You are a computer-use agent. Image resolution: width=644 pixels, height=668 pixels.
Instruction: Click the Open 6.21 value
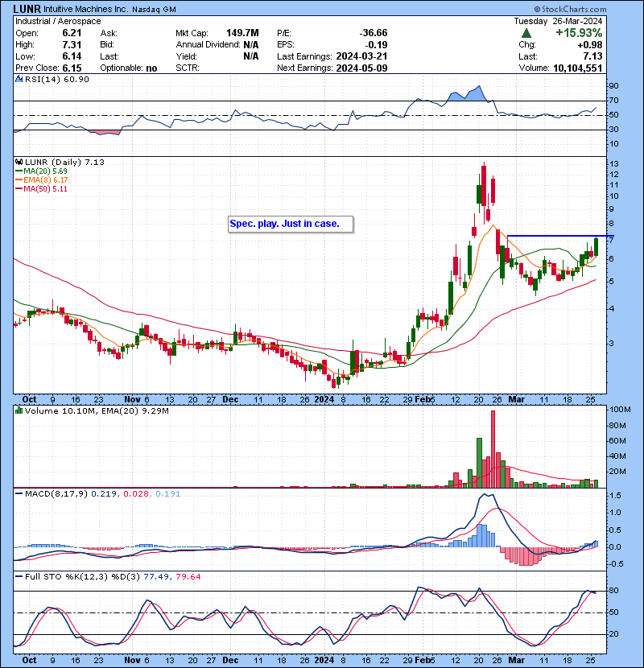click(x=72, y=33)
